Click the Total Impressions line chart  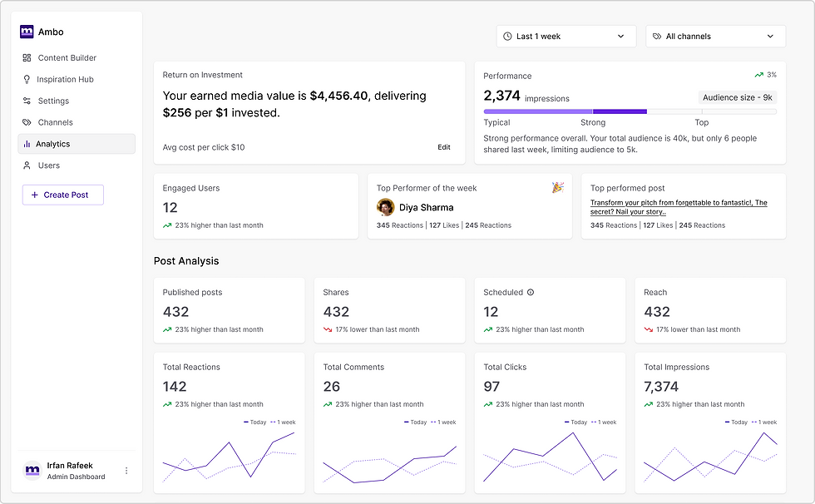pyautogui.click(x=710, y=457)
